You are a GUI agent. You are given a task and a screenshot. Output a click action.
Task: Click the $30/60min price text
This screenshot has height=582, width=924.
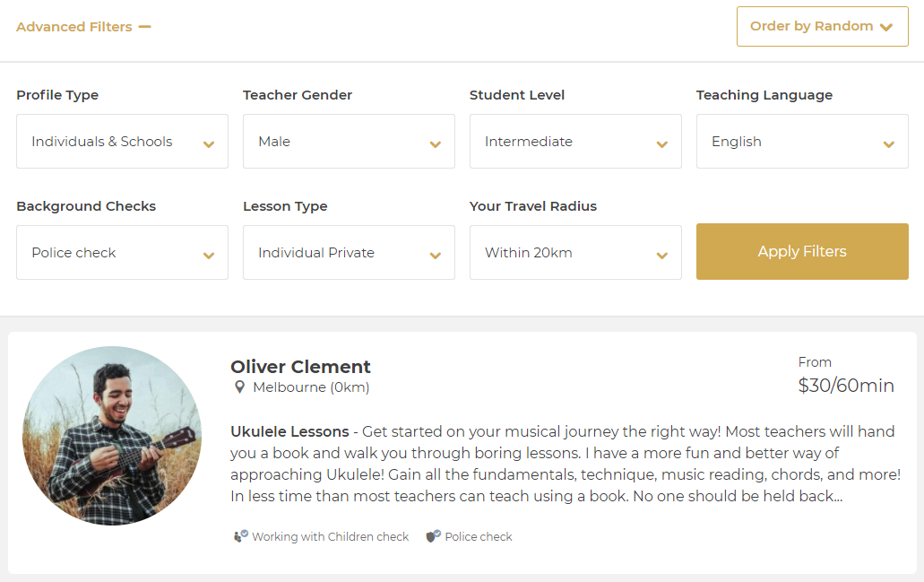point(846,385)
